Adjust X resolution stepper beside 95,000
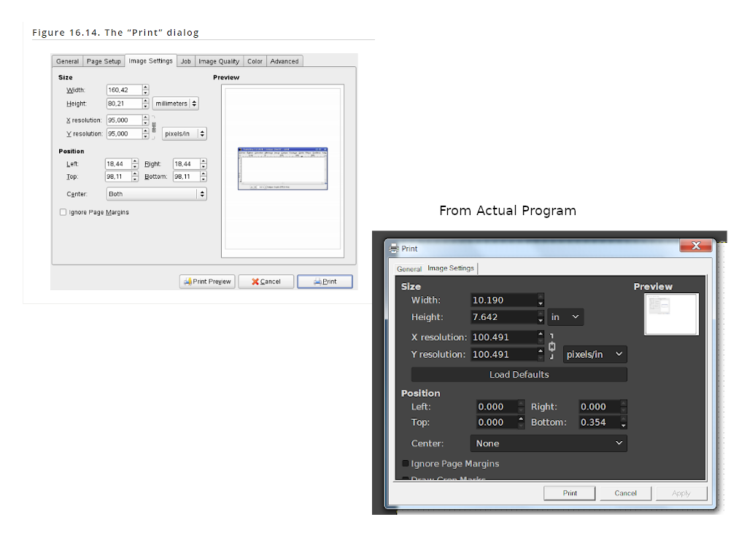747x560 pixels. pos(146,120)
